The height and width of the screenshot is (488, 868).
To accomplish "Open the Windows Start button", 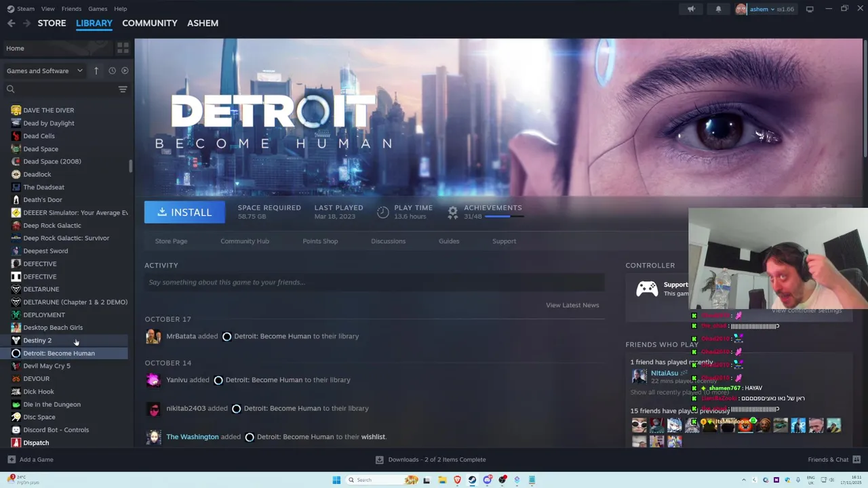I will click(336, 480).
